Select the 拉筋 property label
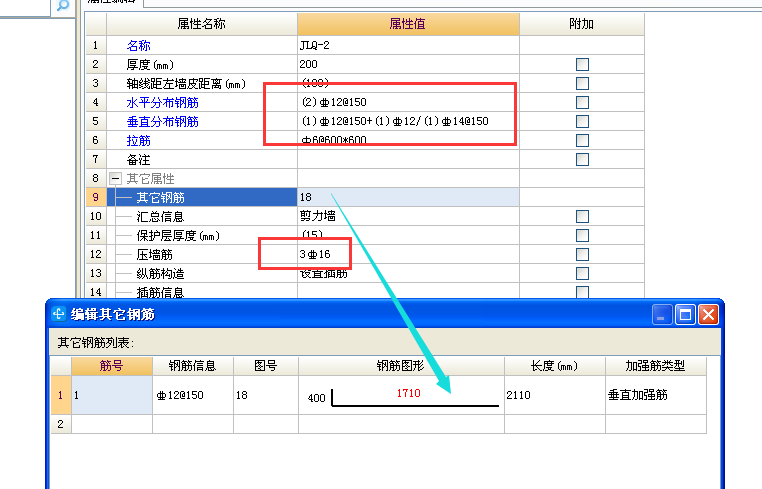Viewport: 762px width, 489px height. (139, 140)
